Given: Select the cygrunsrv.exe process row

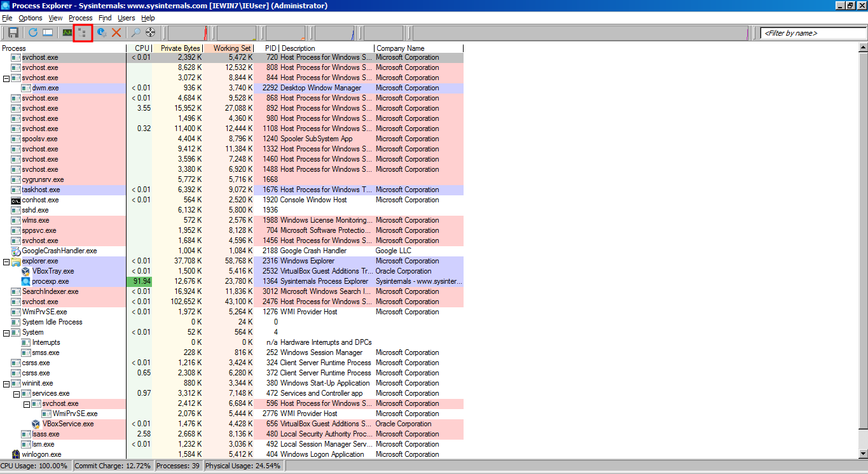Looking at the screenshot, I should point(231,179).
